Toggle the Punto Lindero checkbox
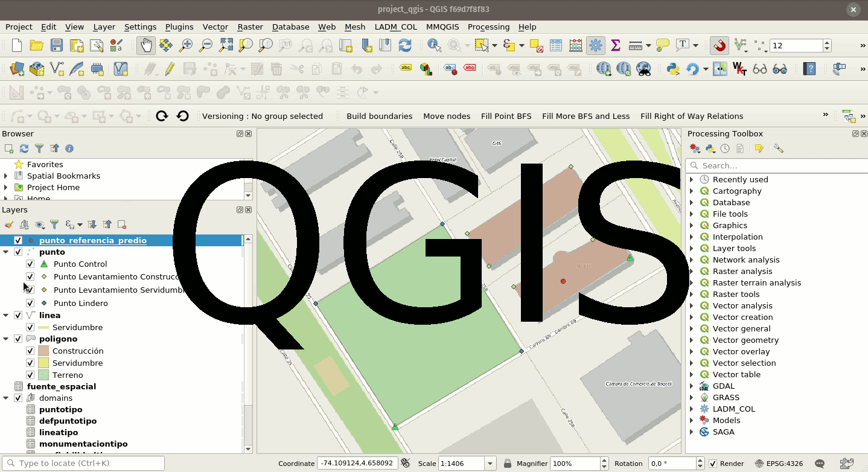This screenshot has width=868, height=472. coord(30,303)
